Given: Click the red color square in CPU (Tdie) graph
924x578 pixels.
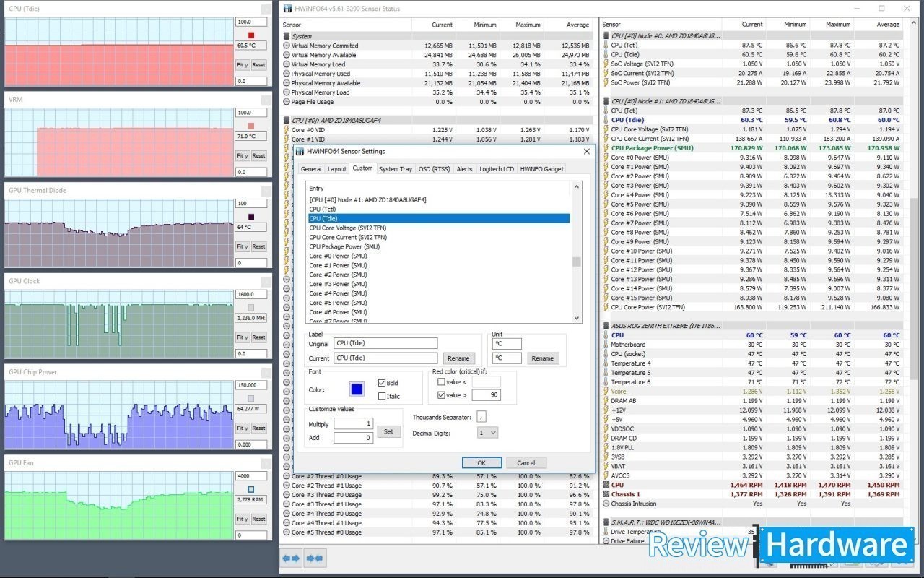Looking at the screenshot, I should click(251, 35).
